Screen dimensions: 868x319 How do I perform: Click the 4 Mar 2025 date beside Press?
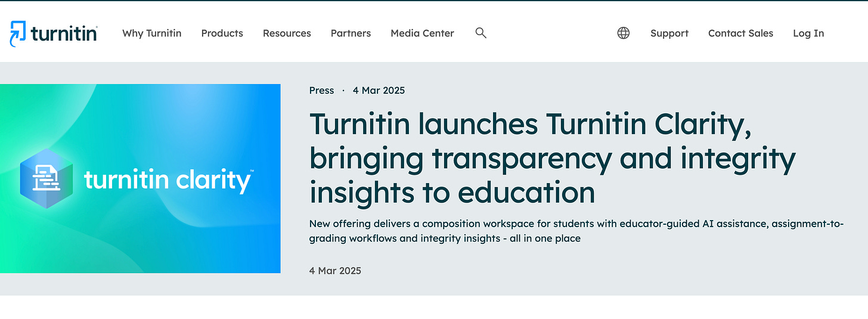(x=379, y=91)
